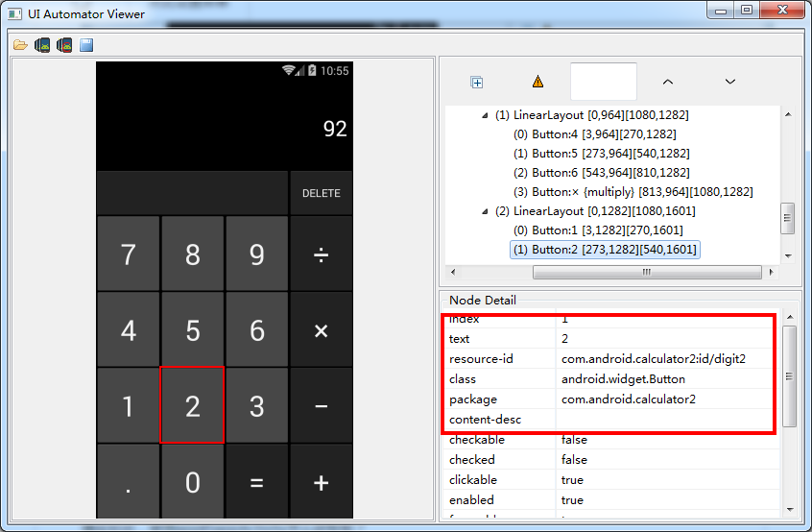Go to previous result with up chevron
The height and width of the screenshot is (532, 812).
668,82
